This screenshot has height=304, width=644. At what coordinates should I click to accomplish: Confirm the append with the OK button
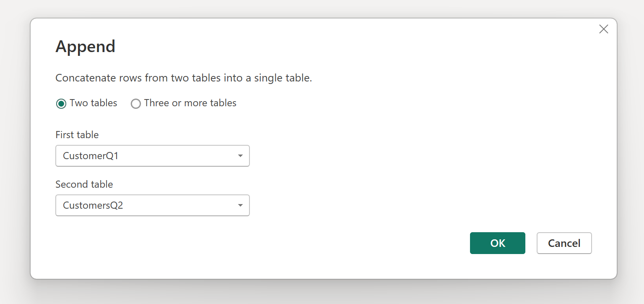coord(498,243)
